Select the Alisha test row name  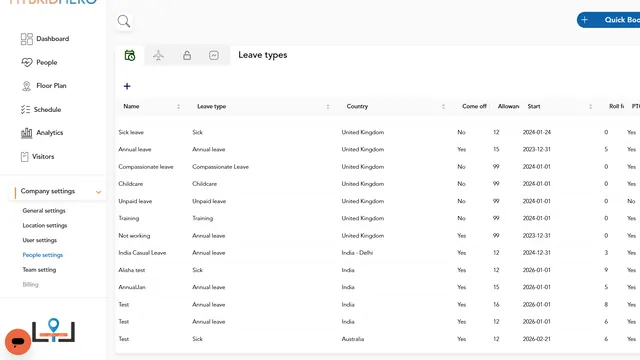pos(131,270)
